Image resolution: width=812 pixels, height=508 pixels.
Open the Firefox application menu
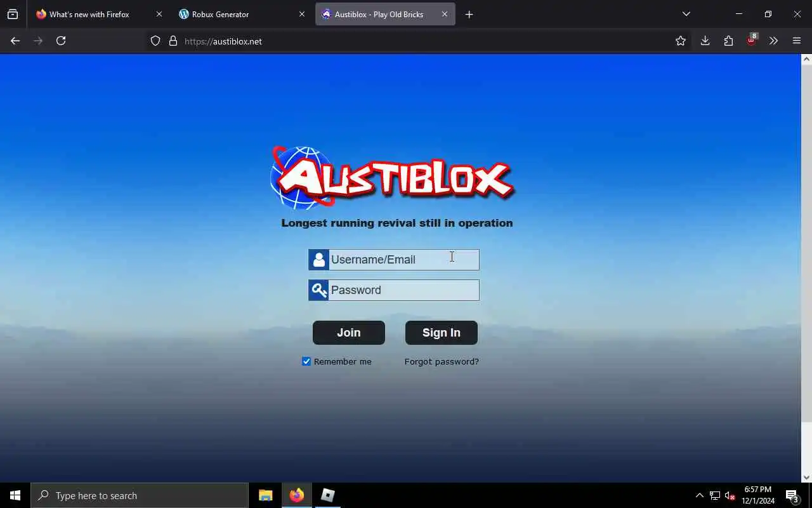tap(797, 41)
